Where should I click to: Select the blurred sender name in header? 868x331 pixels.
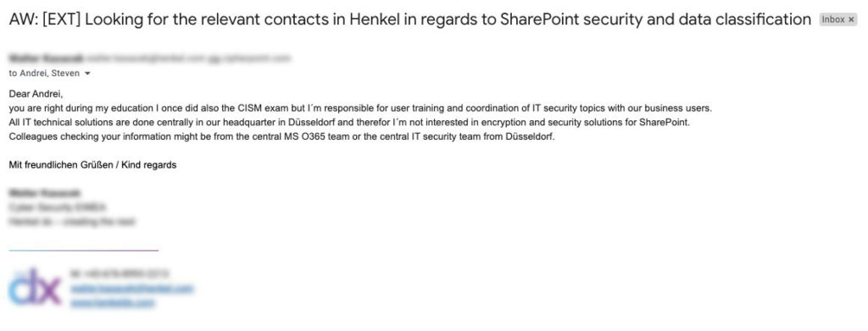[x=47, y=58]
